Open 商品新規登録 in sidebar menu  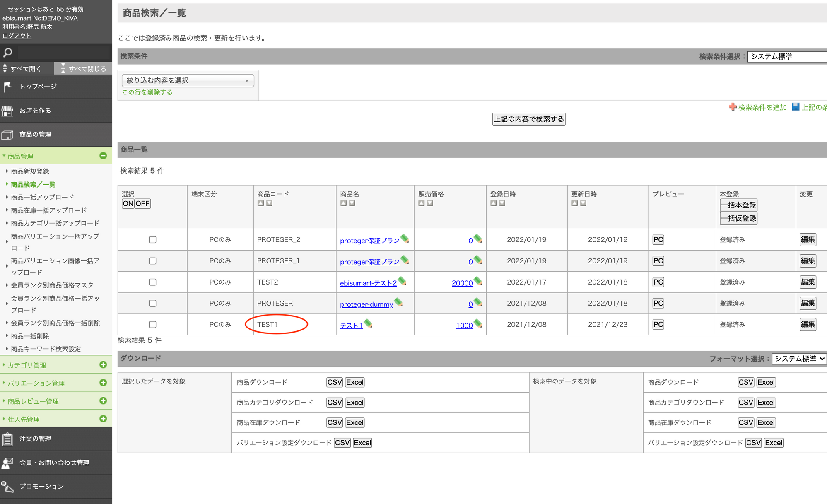(30, 171)
